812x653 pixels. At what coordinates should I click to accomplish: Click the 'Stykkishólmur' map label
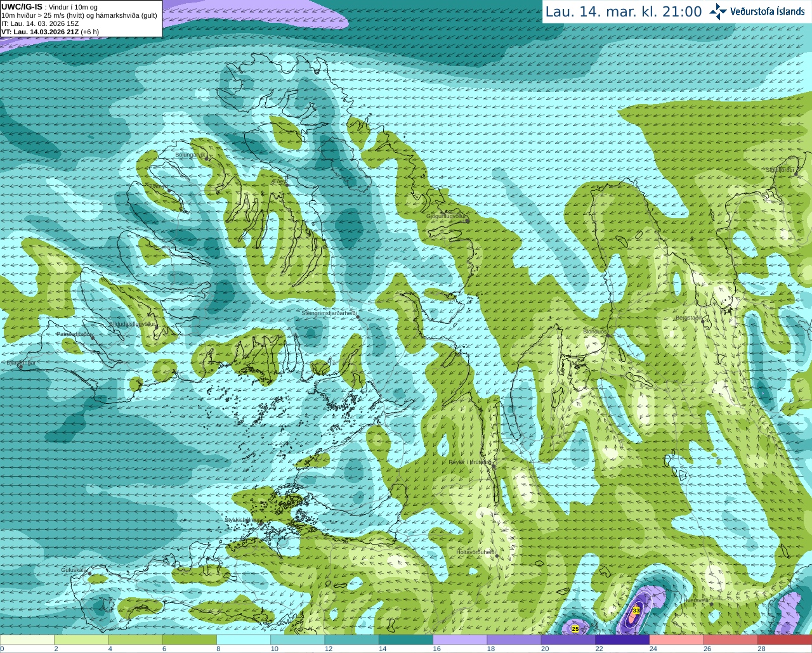pyautogui.click(x=242, y=520)
